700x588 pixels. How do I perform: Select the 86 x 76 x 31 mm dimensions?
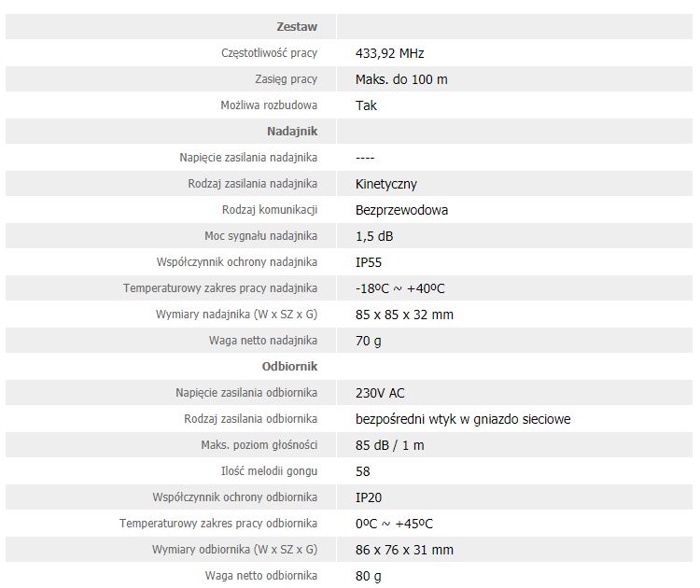pyautogui.click(x=404, y=550)
